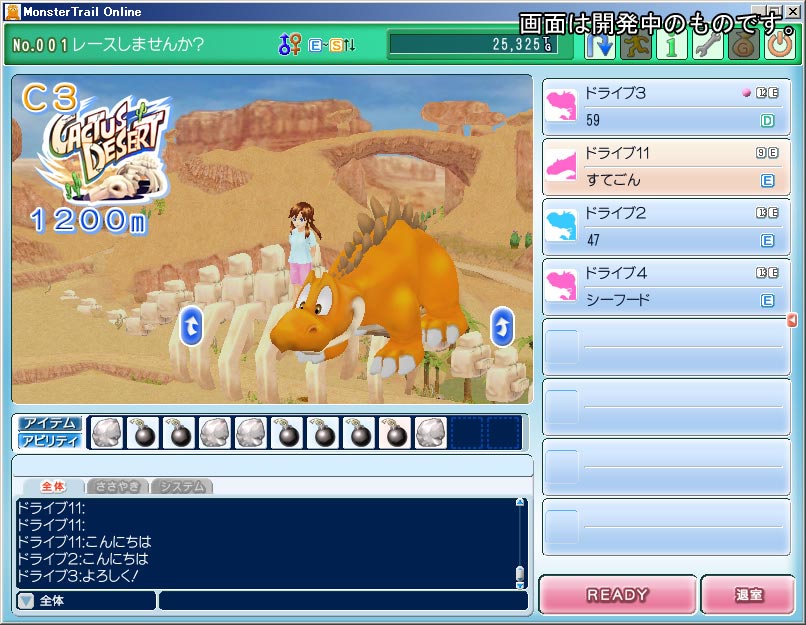Click ドライブ4's pink monster avatar
Screen dimensions: 806x625
pos(561,286)
